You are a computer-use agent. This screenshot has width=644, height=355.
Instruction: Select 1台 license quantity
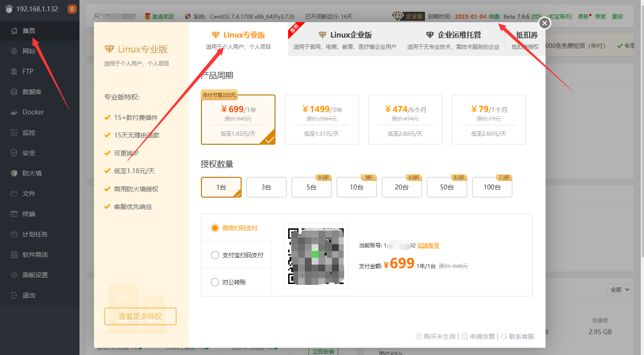(221, 187)
